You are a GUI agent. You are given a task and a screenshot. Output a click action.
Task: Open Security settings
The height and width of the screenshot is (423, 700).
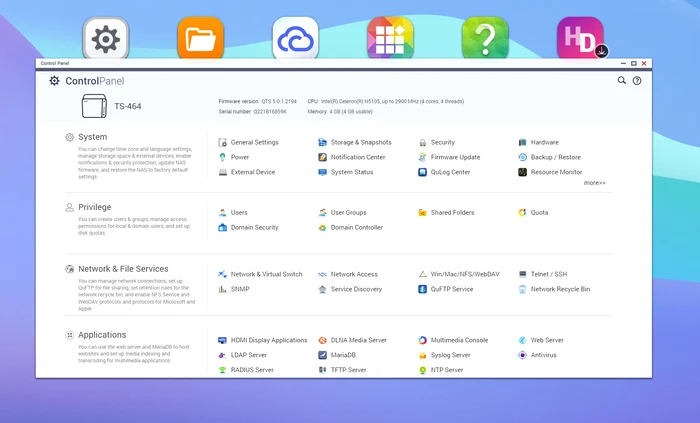click(x=436, y=142)
